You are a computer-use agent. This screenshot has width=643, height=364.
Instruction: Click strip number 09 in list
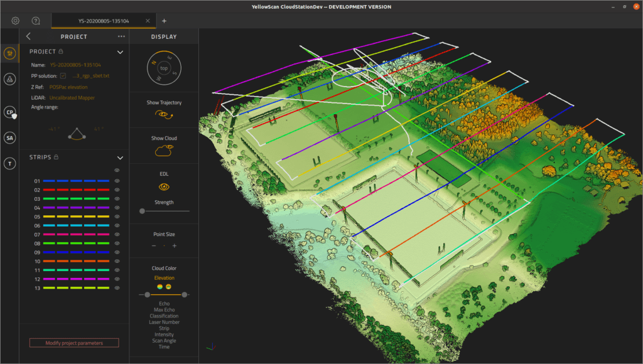pyautogui.click(x=37, y=252)
